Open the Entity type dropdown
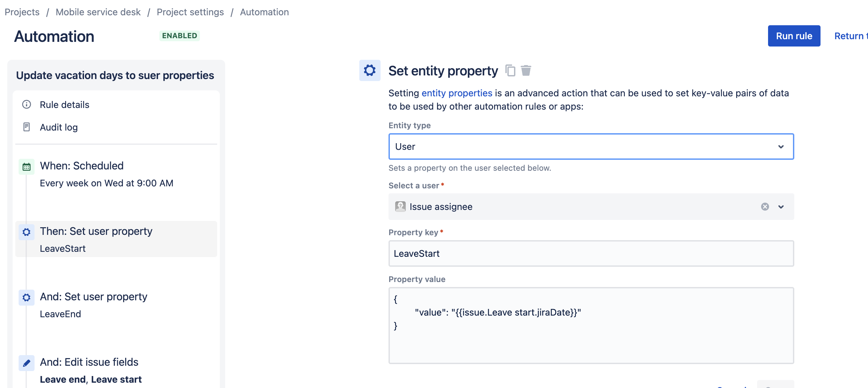868x388 pixels. click(x=591, y=146)
